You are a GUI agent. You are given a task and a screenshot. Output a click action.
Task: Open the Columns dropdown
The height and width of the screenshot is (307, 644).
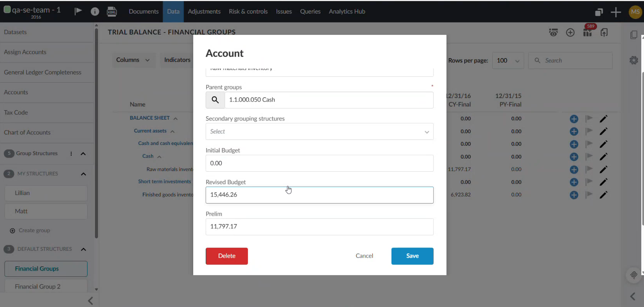click(x=133, y=60)
